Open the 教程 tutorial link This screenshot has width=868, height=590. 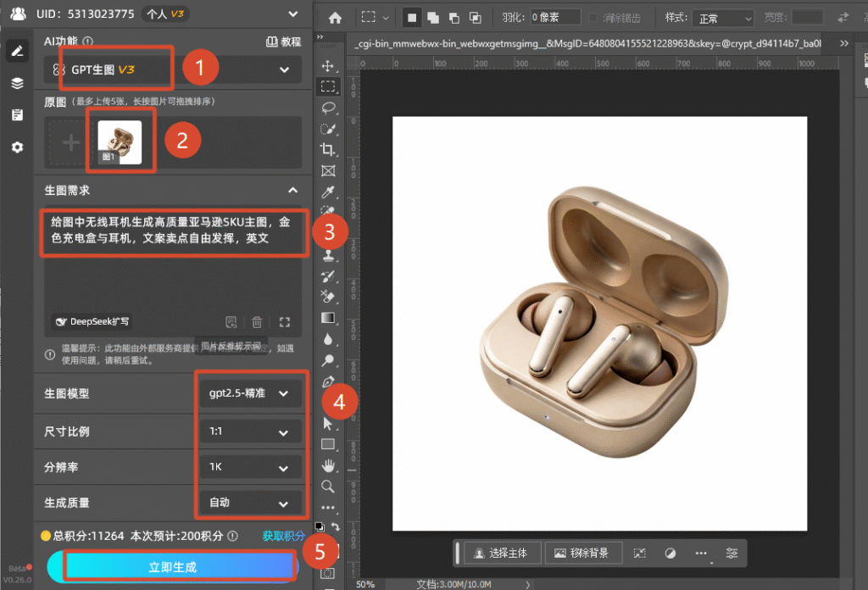(x=283, y=42)
